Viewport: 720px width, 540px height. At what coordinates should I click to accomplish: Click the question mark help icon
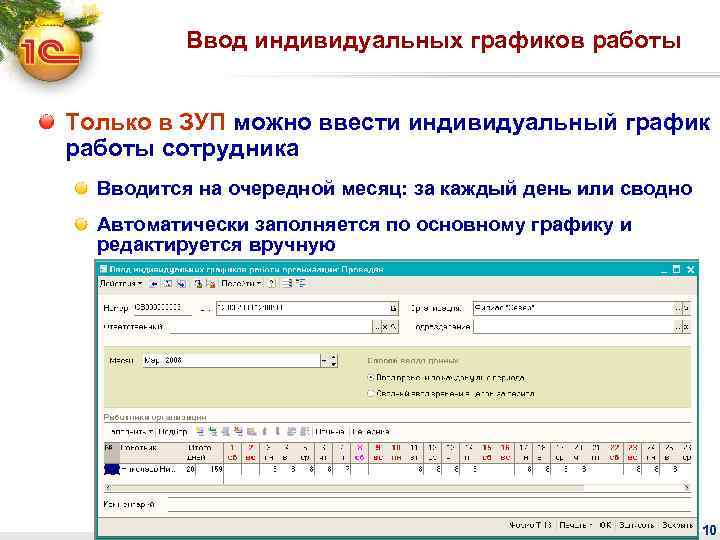(272, 284)
